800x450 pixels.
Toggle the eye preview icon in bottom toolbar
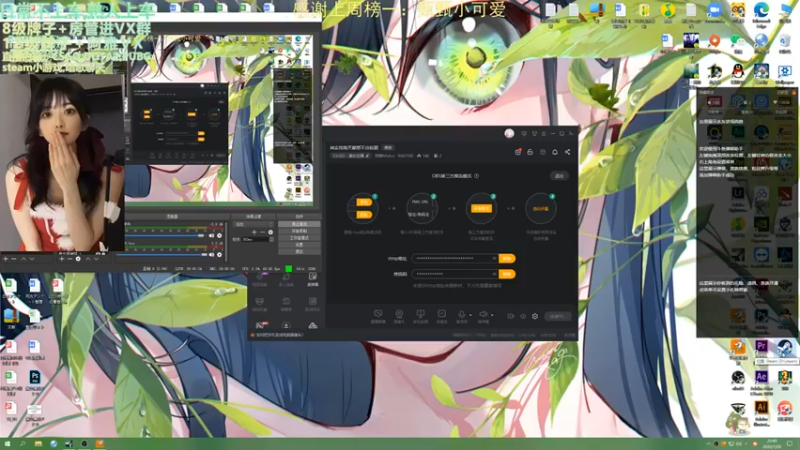point(523,316)
